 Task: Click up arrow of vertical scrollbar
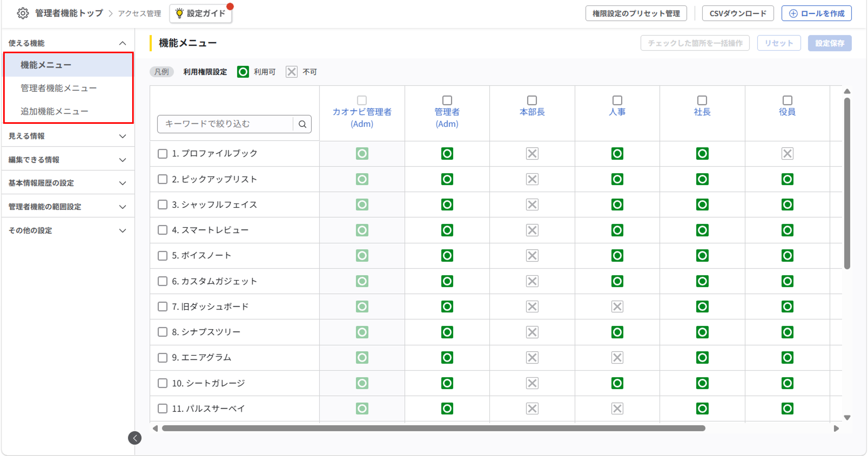(847, 91)
